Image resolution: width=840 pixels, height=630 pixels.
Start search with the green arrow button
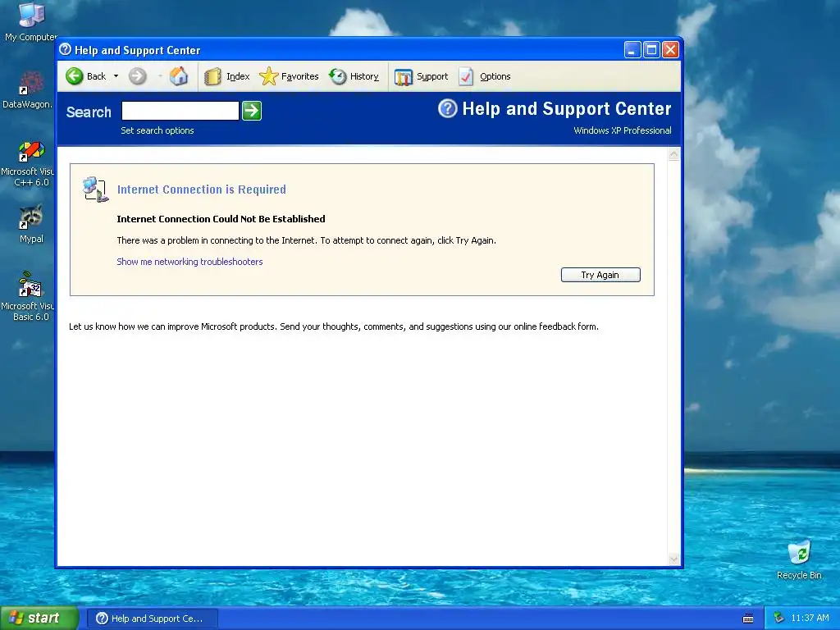coord(252,111)
